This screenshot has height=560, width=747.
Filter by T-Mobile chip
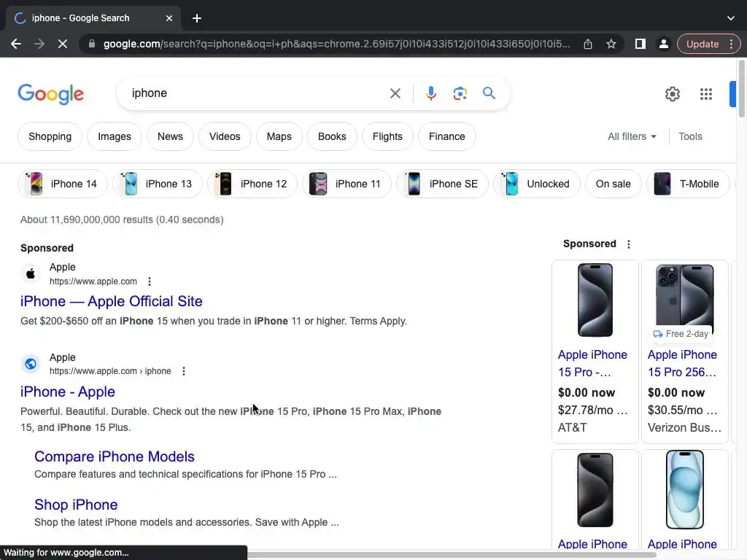tap(688, 184)
